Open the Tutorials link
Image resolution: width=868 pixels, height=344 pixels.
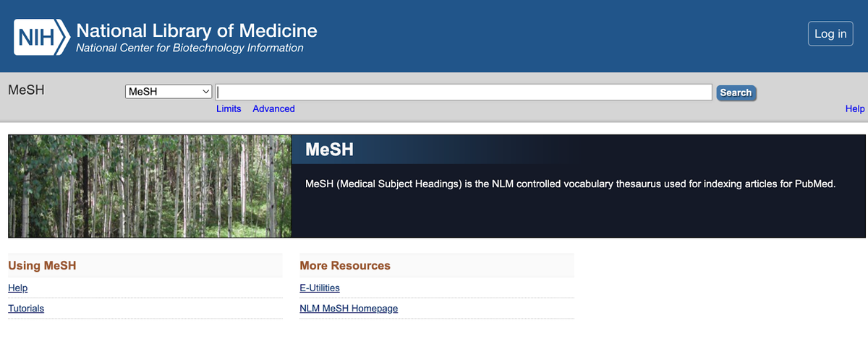(26, 309)
